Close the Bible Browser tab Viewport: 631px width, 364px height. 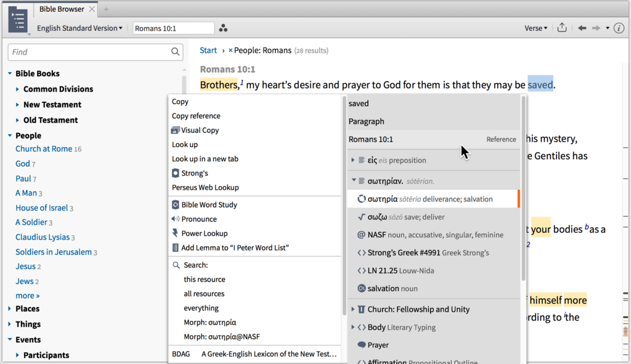click(92, 9)
